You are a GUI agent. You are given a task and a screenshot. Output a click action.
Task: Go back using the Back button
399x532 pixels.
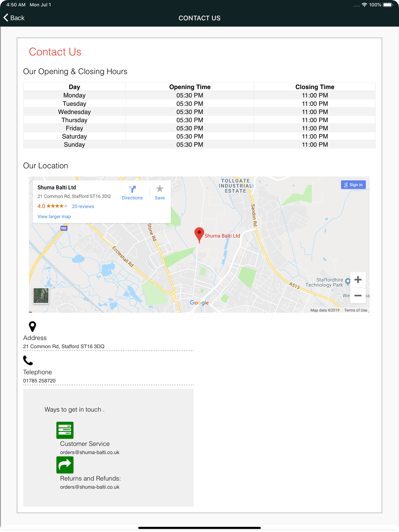14,18
